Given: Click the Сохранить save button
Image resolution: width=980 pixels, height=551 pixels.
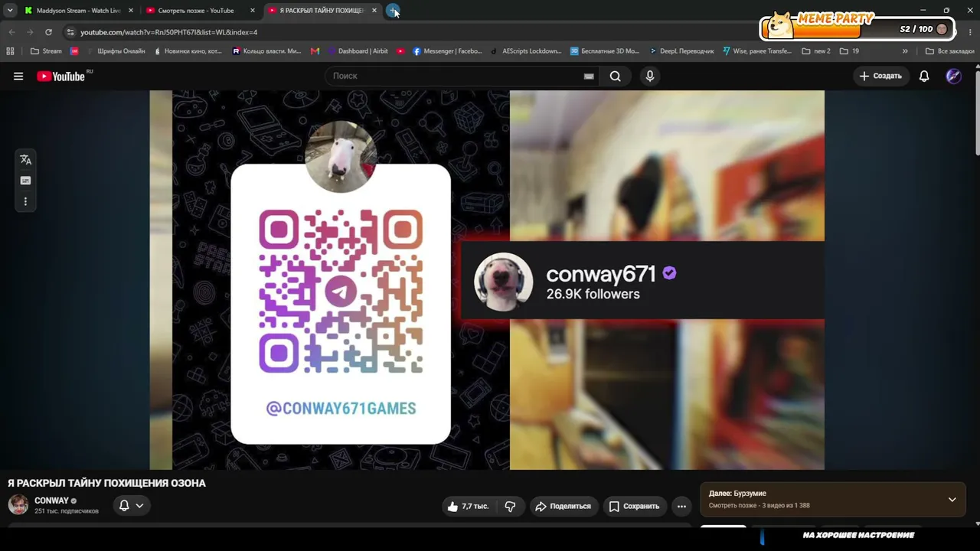Looking at the screenshot, I should click(x=634, y=506).
